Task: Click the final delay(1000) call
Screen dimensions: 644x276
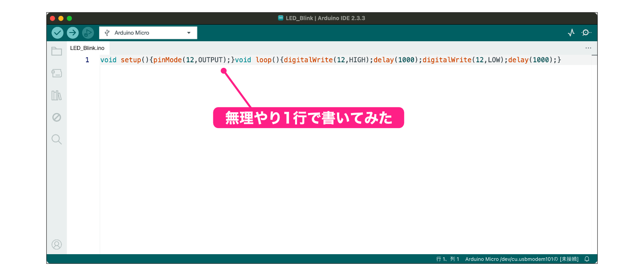Action: (531, 60)
